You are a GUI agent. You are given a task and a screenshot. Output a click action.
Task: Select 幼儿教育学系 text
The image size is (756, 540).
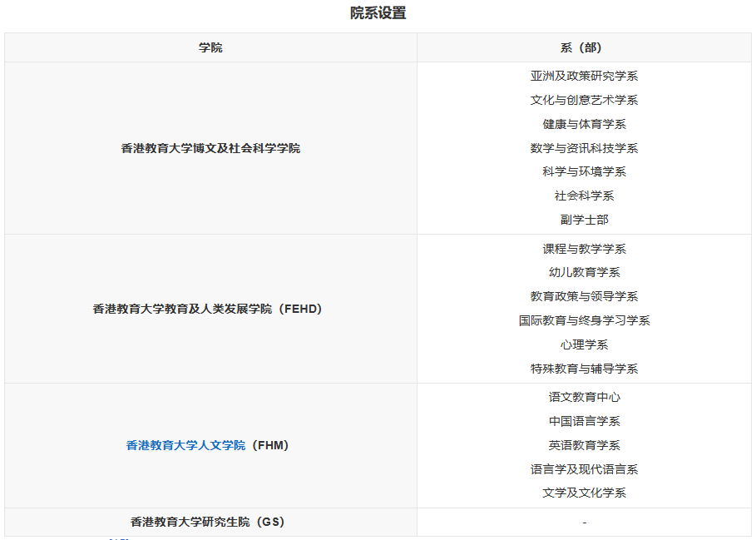coord(584,272)
